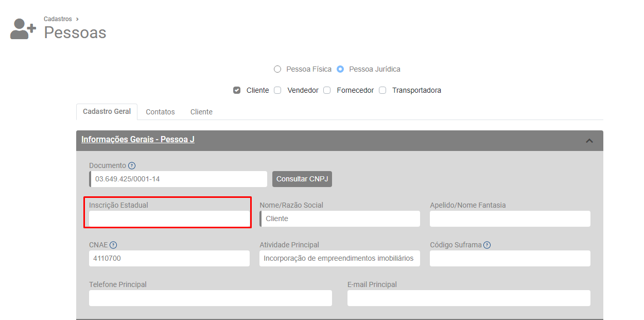Click the Cadastros breadcrumb link
Viewport: 644px width, 320px height.
coord(58,19)
